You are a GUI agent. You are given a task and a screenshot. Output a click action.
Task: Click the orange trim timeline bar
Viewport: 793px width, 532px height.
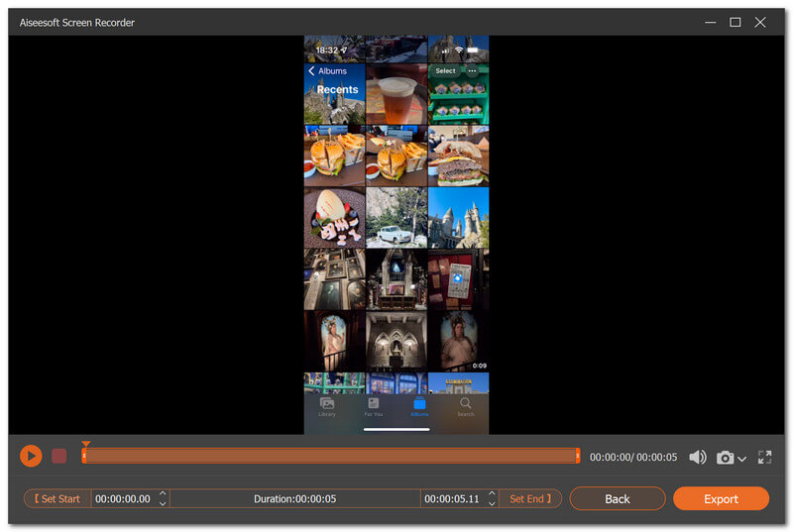[331, 456]
